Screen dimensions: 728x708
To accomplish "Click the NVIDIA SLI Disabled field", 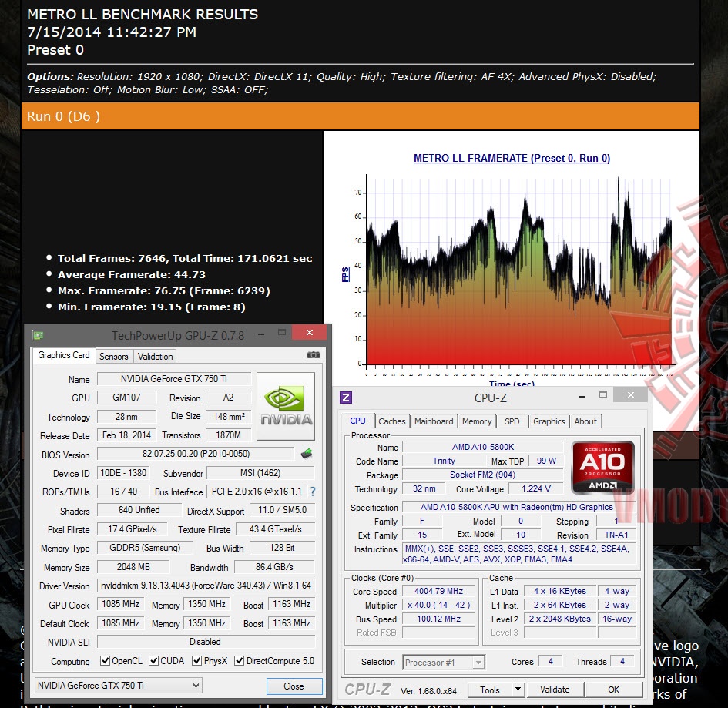I will [206, 642].
